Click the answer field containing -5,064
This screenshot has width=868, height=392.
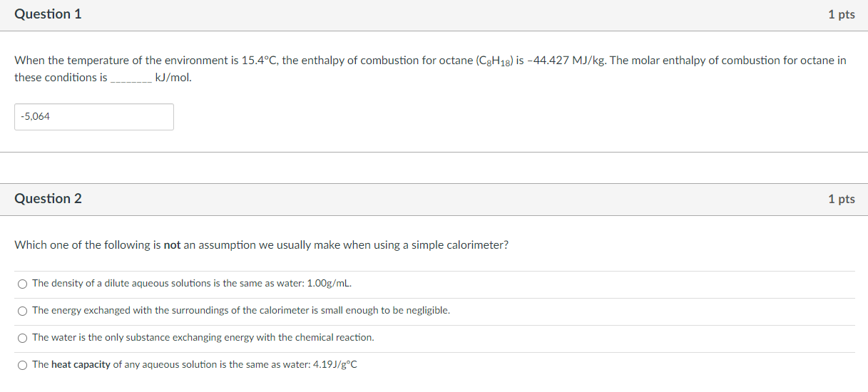point(94,117)
